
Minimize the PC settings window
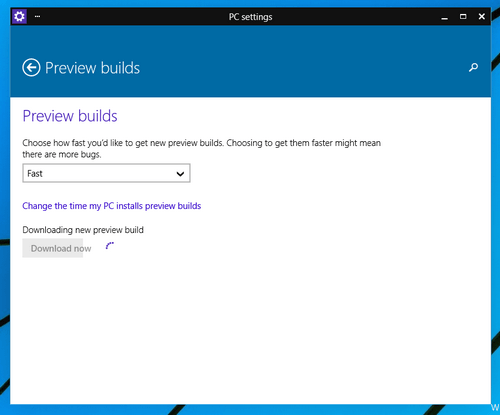click(444, 17)
